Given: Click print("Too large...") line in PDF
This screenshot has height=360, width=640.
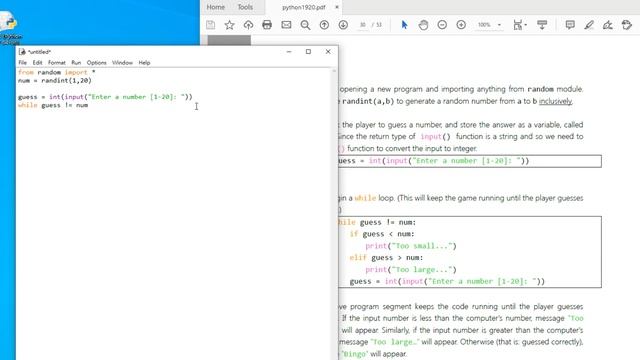Looking at the screenshot, I should 411,269.
